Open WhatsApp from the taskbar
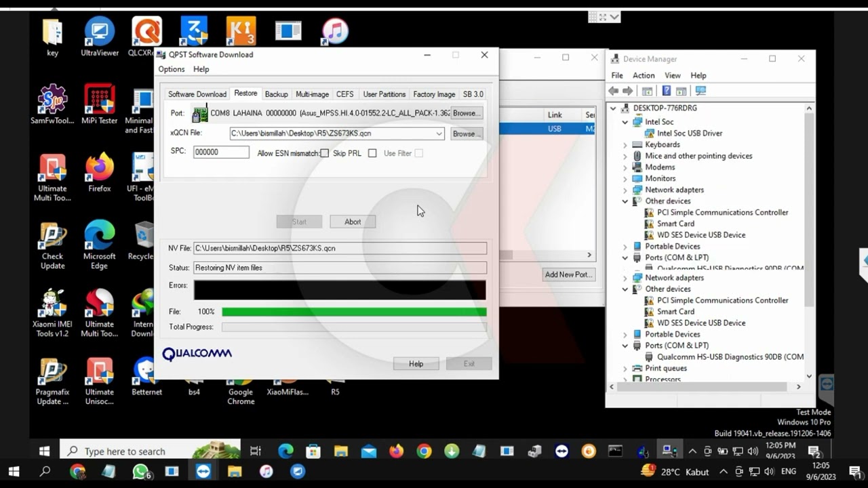Image resolution: width=868 pixels, height=488 pixels. point(140,472)
